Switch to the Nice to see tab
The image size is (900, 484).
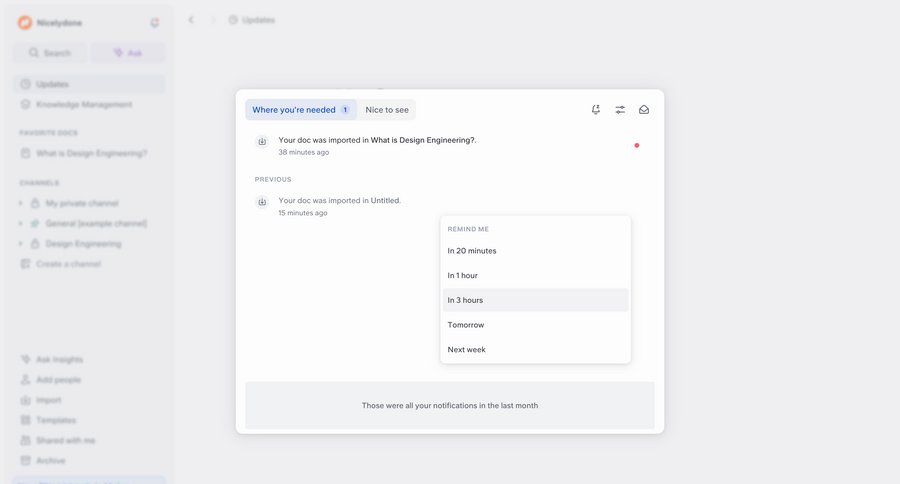pos(387,110)
